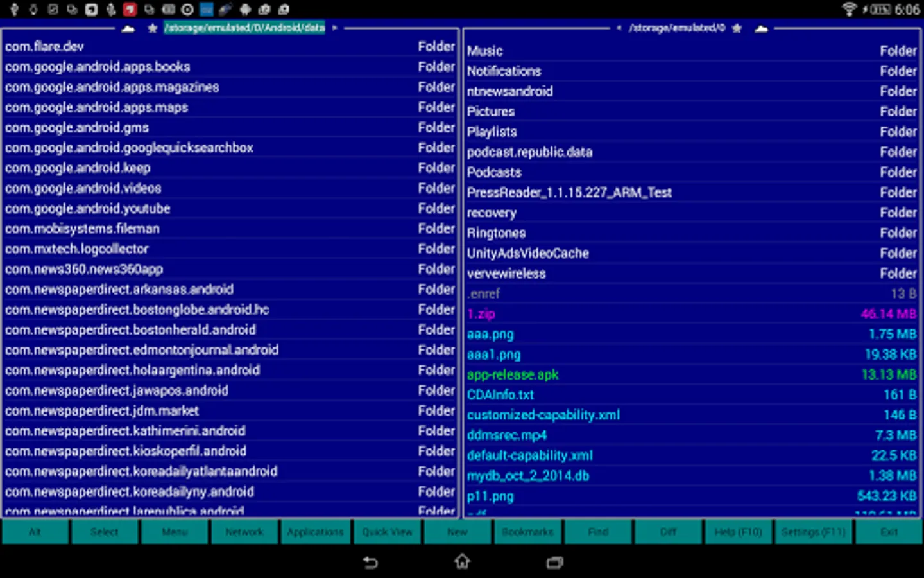Image resolution: width=924 pixels, height=578 pixels.
Task: Select folder com.google.android.apps.magazines
Action: (x=230, y=87)
